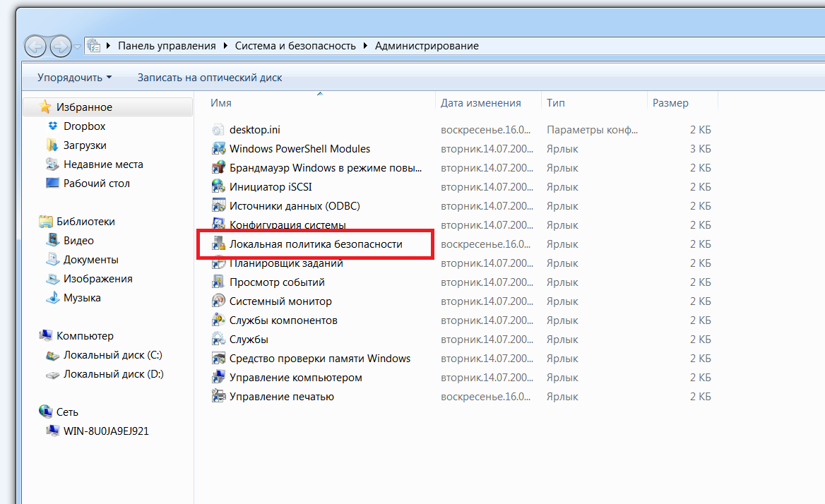
Task: Open the Упорядочить dropdown menu
Action: pyautogui.click(x=75, y=77)
